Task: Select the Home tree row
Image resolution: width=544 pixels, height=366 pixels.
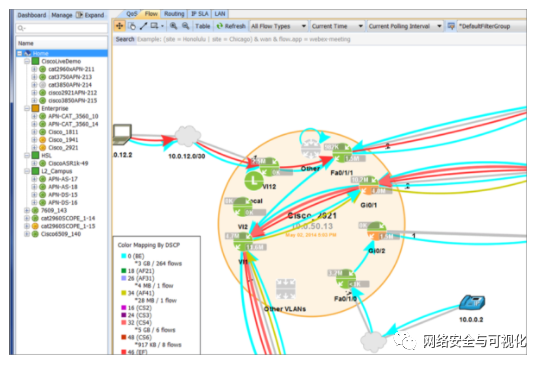Action: point(62,53)
